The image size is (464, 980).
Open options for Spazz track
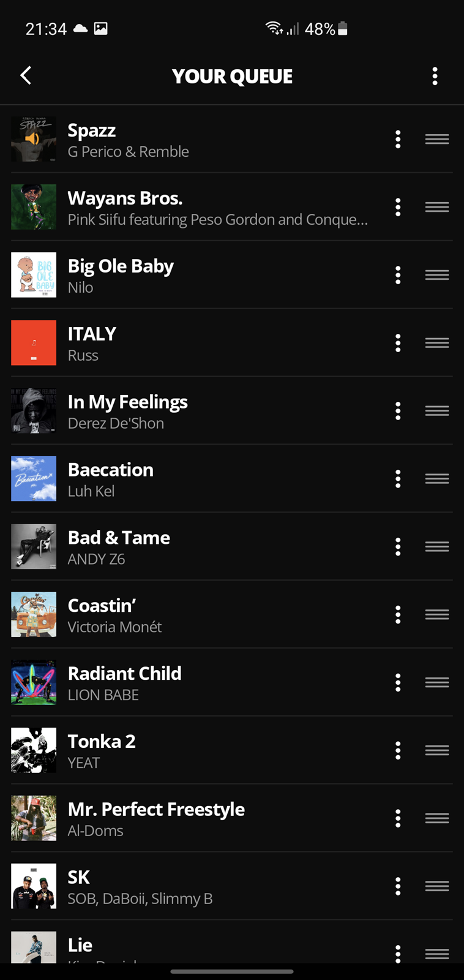point(398,140)
